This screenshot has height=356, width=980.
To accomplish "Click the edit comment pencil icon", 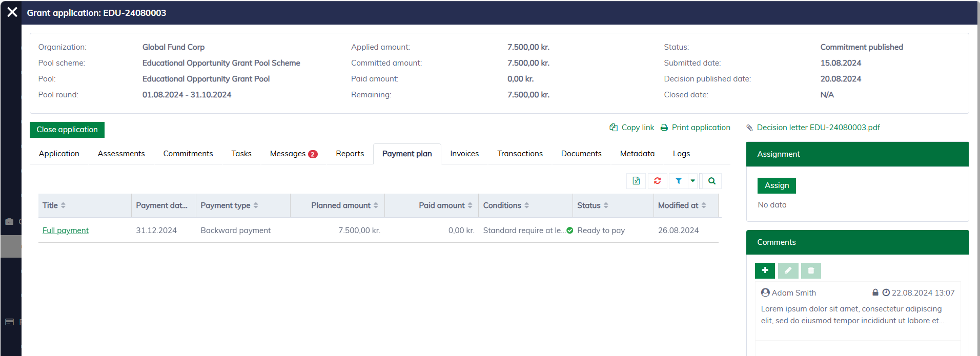I will click(x=788, y=270).
